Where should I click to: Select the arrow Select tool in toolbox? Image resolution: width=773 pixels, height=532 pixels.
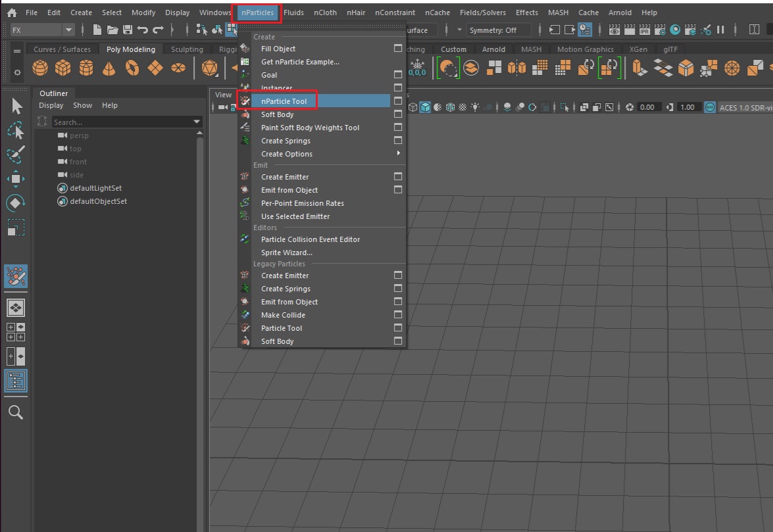tap(16, 107)
